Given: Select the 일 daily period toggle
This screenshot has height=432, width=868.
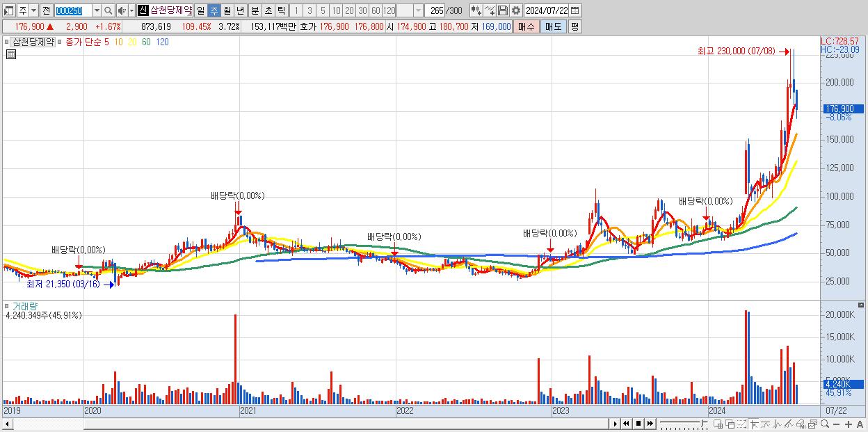Looking at the screenshot, I should click(x=200, y=10).
